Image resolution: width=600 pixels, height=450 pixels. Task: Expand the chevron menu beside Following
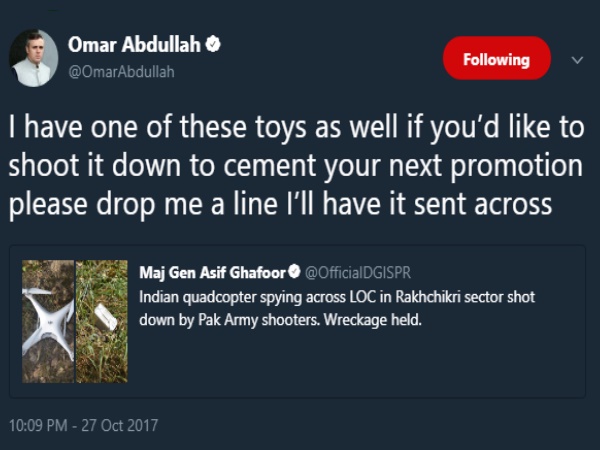576,60
